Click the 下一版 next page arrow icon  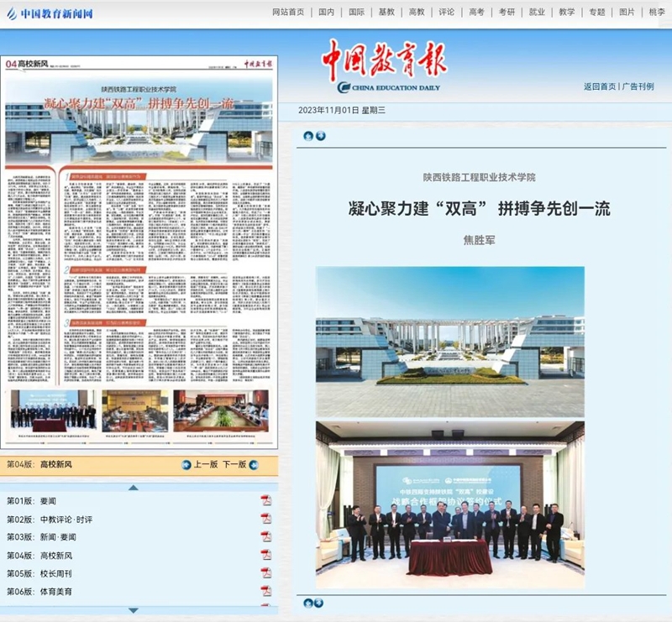[x=254, y=465]
